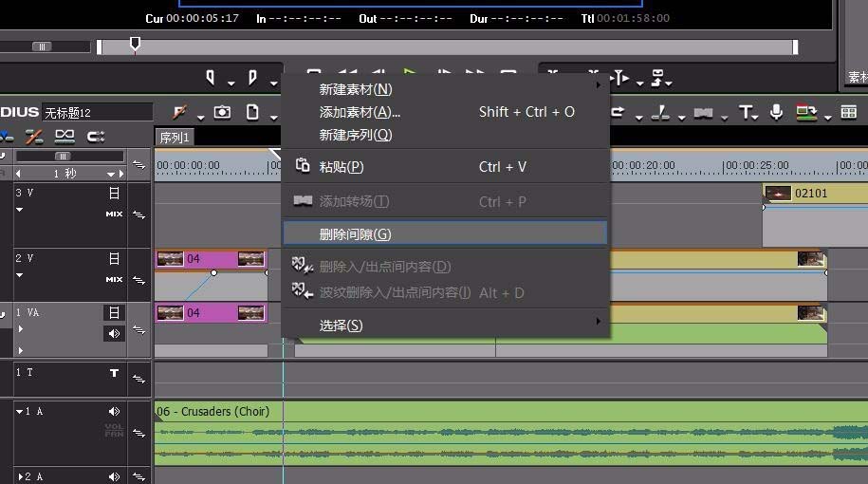Toggle the 3 V track video channel icon

[114, 194]
